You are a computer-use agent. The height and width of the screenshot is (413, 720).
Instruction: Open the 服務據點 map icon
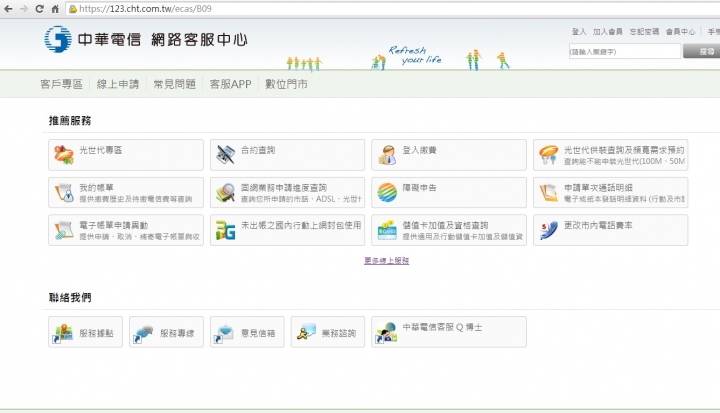point(63,333)
